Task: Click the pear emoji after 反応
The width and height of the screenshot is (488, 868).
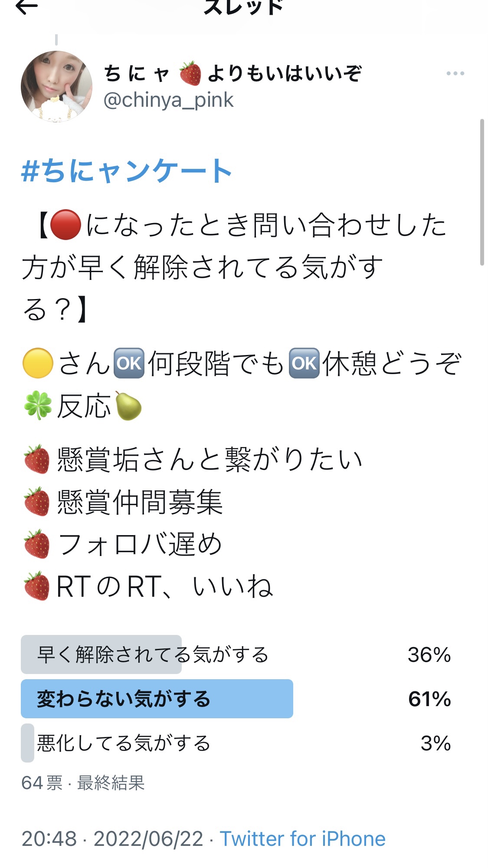Action: coord(128,406)
